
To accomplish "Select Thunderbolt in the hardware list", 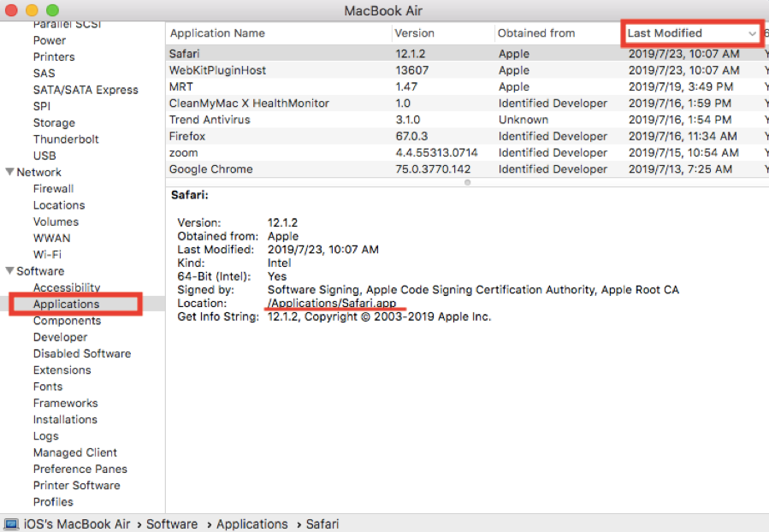I will pos(66,139).
